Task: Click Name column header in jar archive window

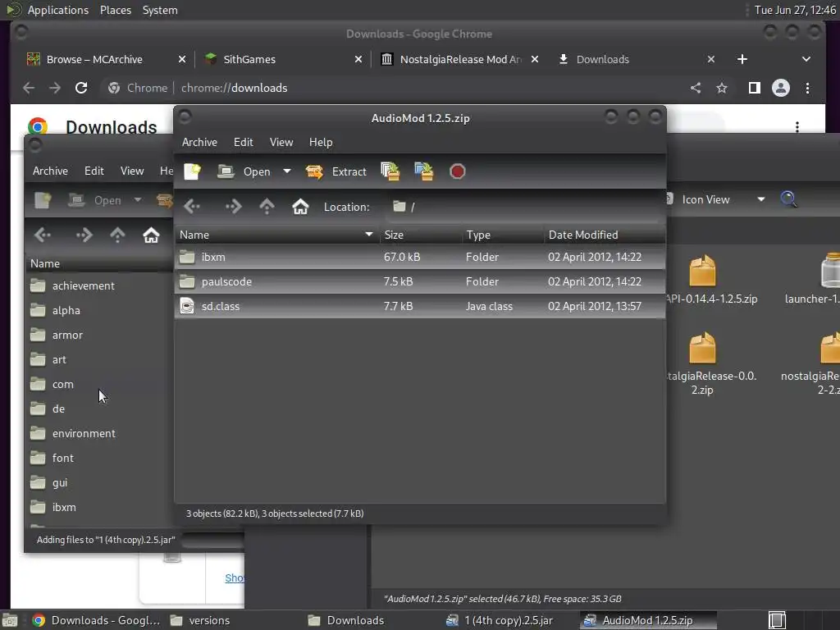Action: tap(99, 263)
